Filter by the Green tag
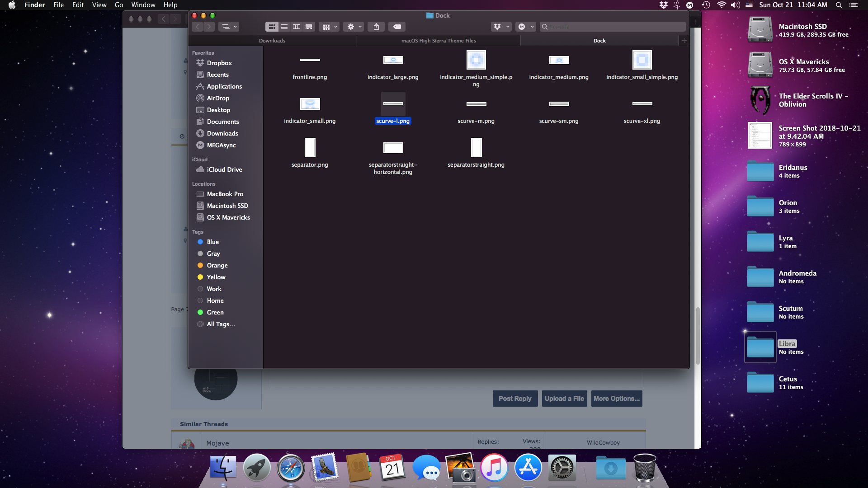This screenshot has height=488, width=868. click(x=215, y=312)
